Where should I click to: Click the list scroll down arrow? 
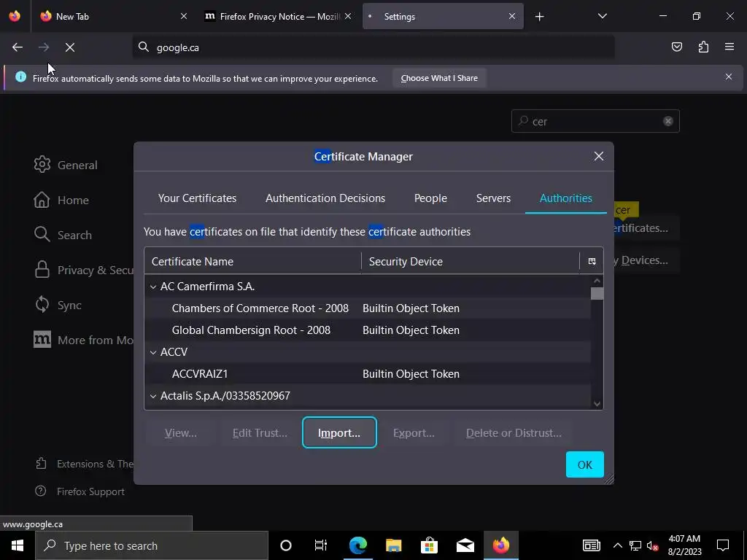[597, 404]
